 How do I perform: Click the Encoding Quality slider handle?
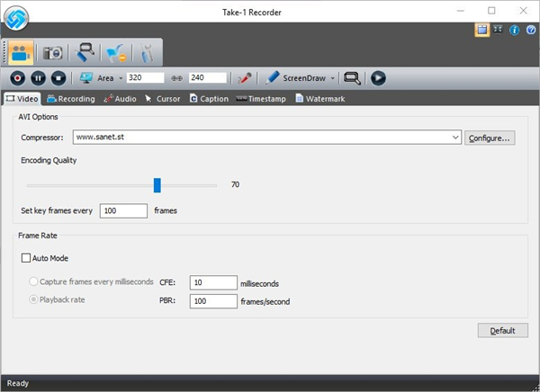(157, 184)
